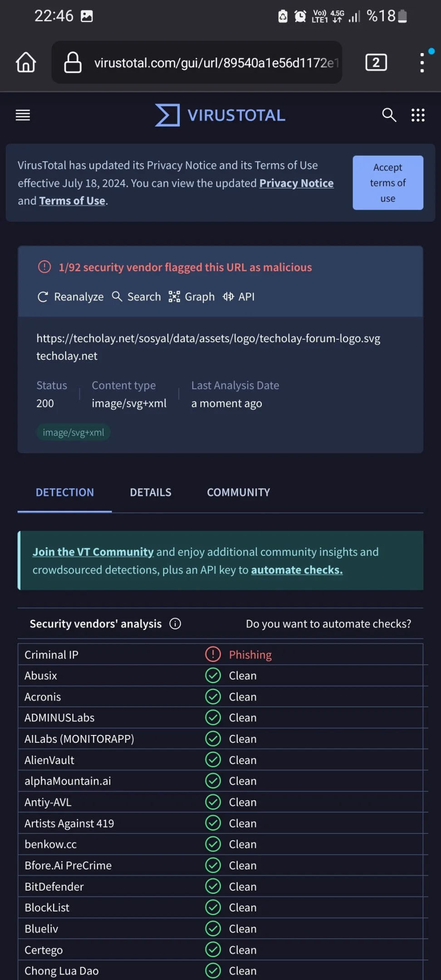This screenshot has width=441, height=980.
Task: Switch to the COMMUNITY tab
Action: coord(238,492)
